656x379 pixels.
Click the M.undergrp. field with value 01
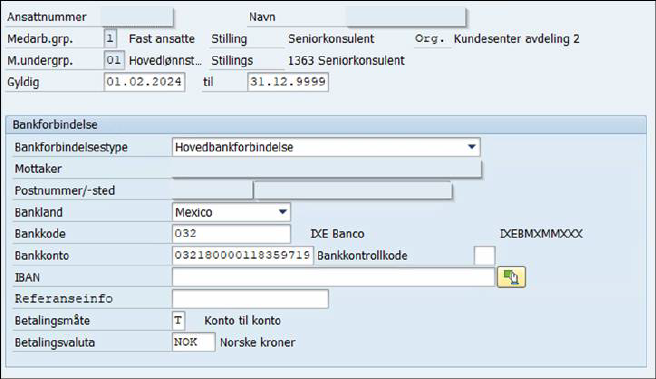pos(114,60)
